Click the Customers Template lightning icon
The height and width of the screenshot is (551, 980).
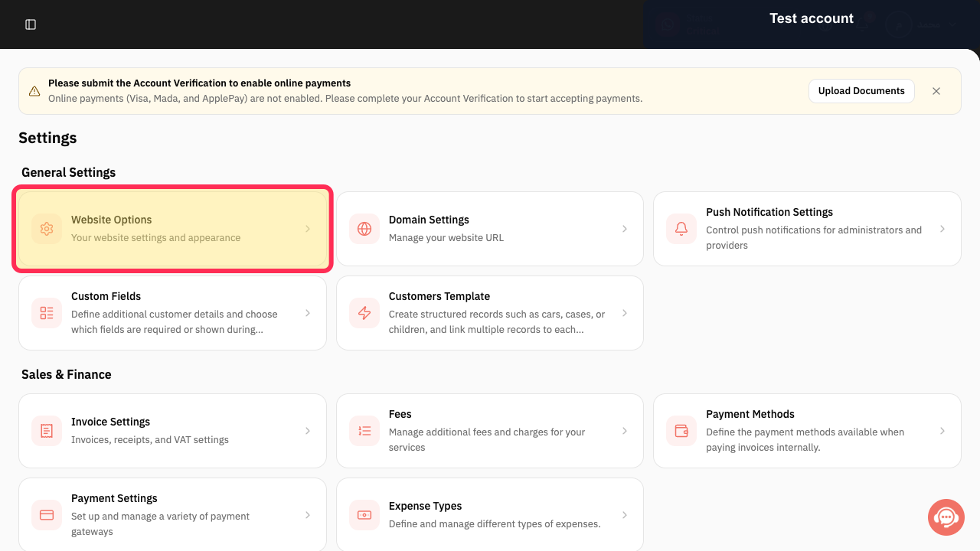point(364,313)
